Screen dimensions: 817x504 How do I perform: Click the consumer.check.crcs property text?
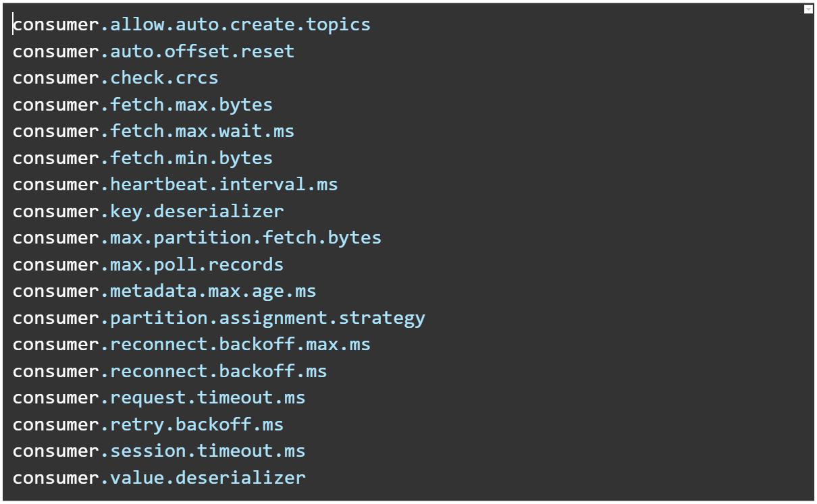click(115, 78)
